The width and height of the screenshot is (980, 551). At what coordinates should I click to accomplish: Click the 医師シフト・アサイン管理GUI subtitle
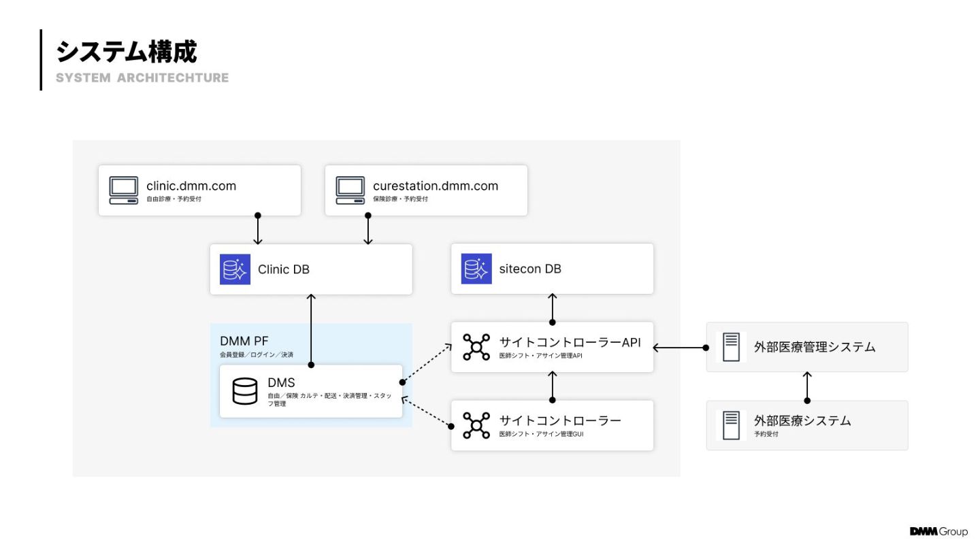(x=541, y=434)
